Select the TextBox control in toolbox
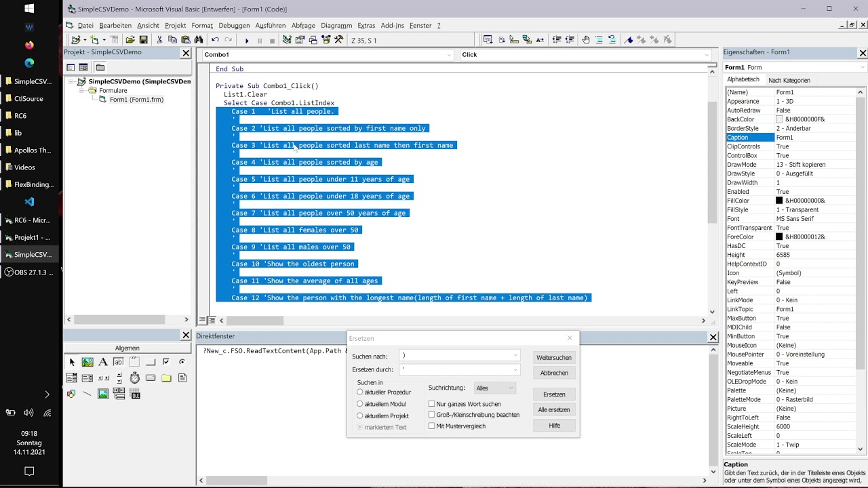 tap(119, 362)
